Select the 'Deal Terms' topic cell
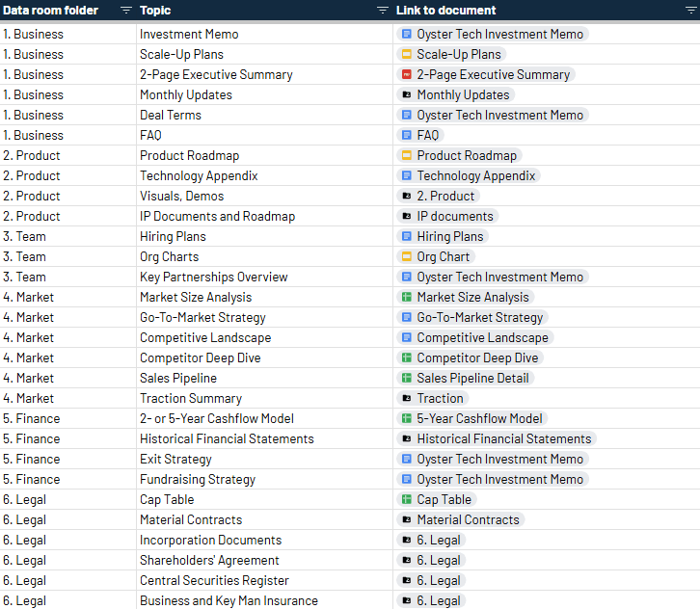 (264, 115)
